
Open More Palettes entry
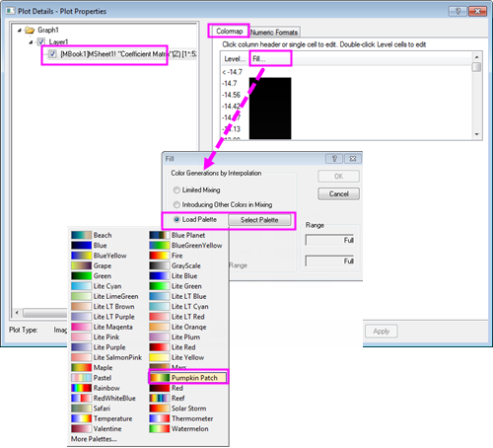coord(94,439)
